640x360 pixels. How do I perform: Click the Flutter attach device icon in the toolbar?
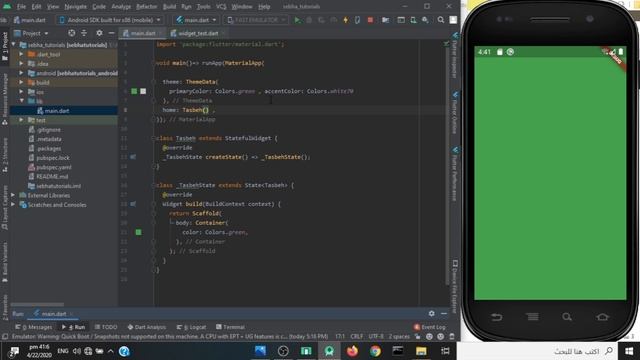358,20
